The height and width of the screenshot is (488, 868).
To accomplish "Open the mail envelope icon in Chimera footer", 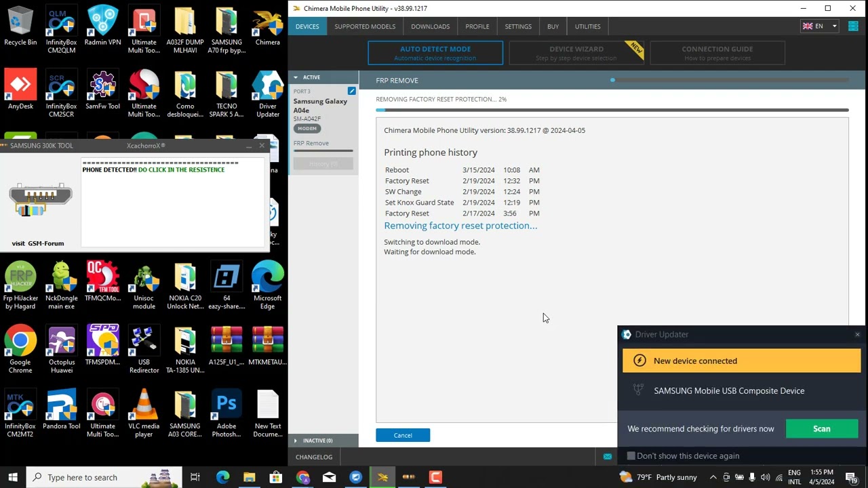I will pos(607,457).
